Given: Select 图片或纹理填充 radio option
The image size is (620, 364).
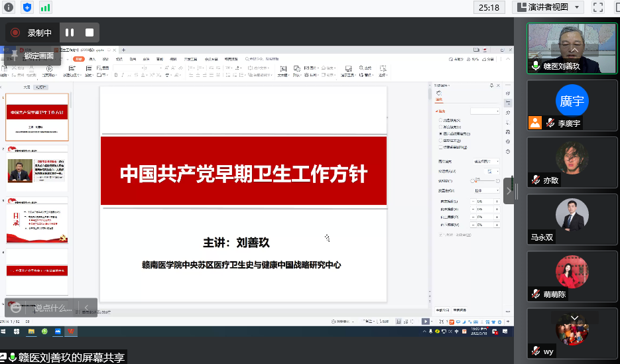Looking at the screenshot, I should tap(440, 133).
